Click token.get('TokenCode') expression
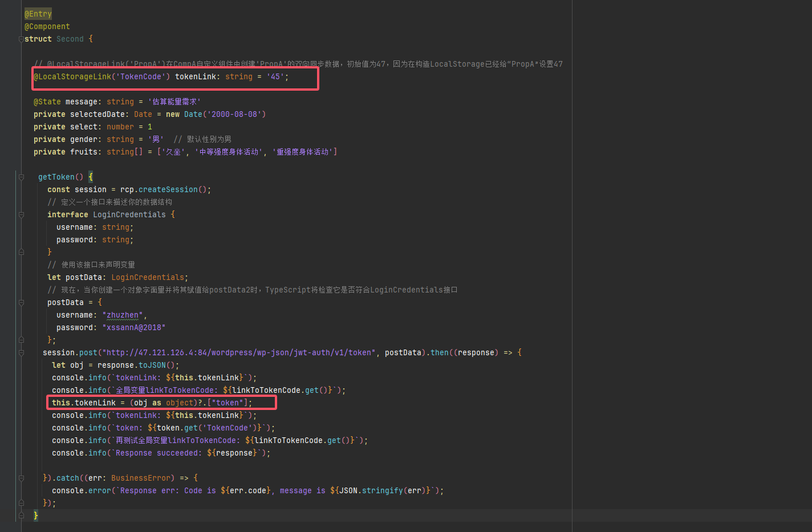Viewport: 812px width, 532px height. 207,428
